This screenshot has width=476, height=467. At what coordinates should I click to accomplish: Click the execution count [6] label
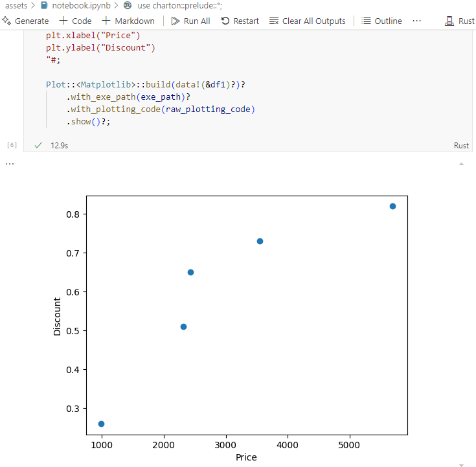(x=12, y=145)
